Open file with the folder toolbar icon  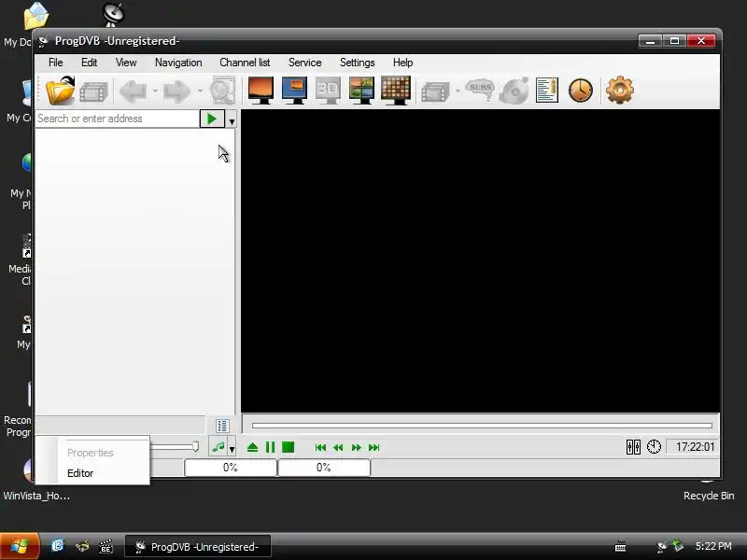click(x=61, y=90)
